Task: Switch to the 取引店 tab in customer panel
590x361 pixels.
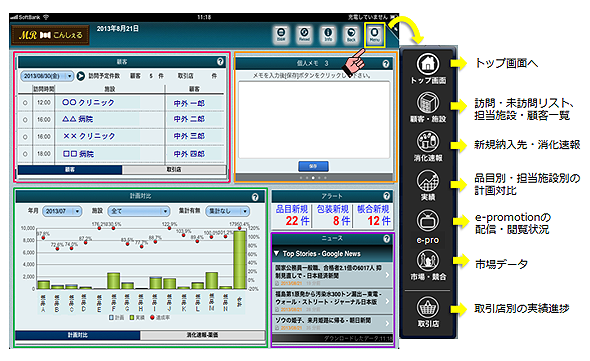Action: pos(174,170)
